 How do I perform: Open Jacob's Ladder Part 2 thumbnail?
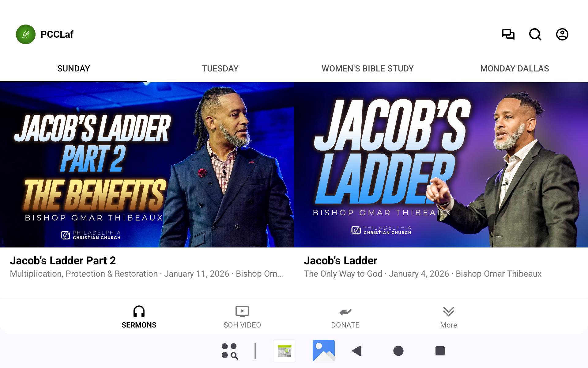tap(147, 165)
